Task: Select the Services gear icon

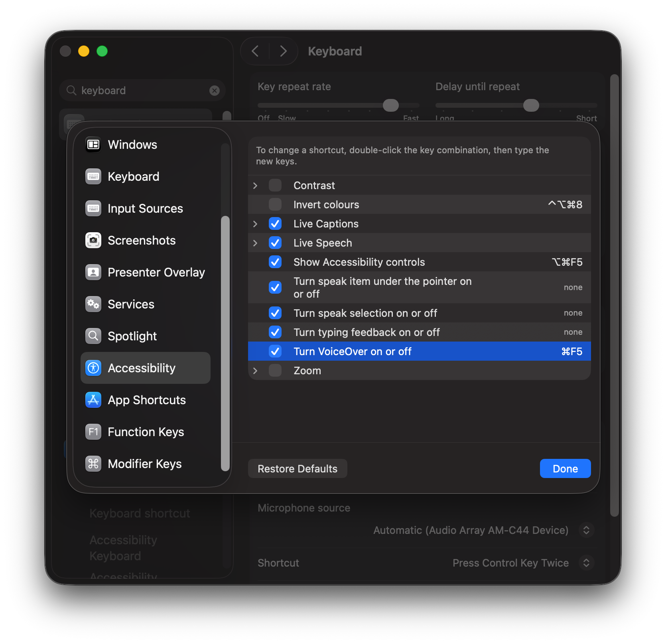Action: pos(93,304)
